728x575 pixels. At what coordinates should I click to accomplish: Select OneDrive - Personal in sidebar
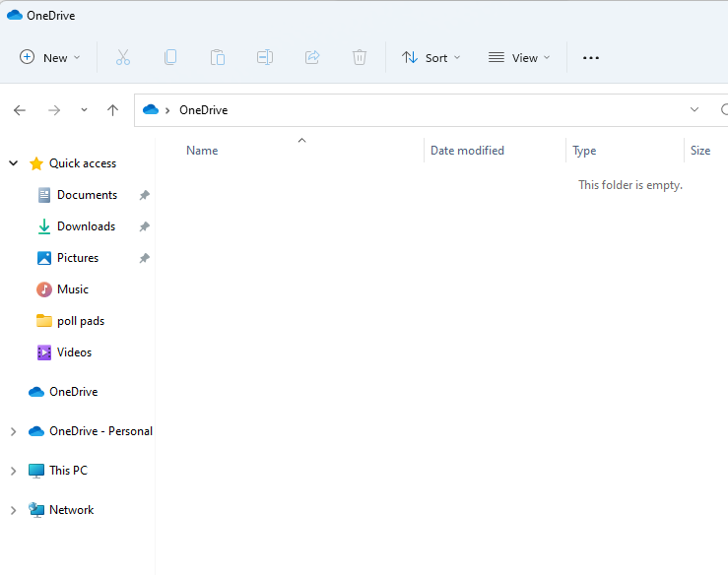click(x=100, y=431)
